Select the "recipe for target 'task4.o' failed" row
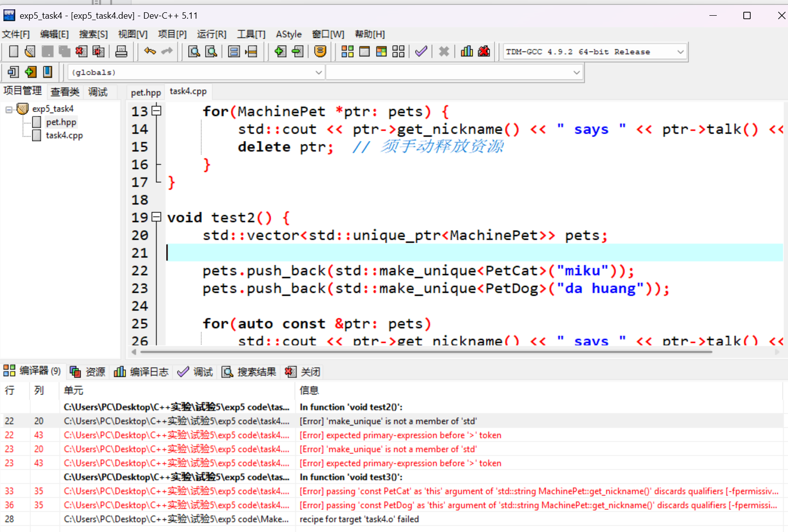This screenshot has height=532, width=788. [x=392, y=519]
